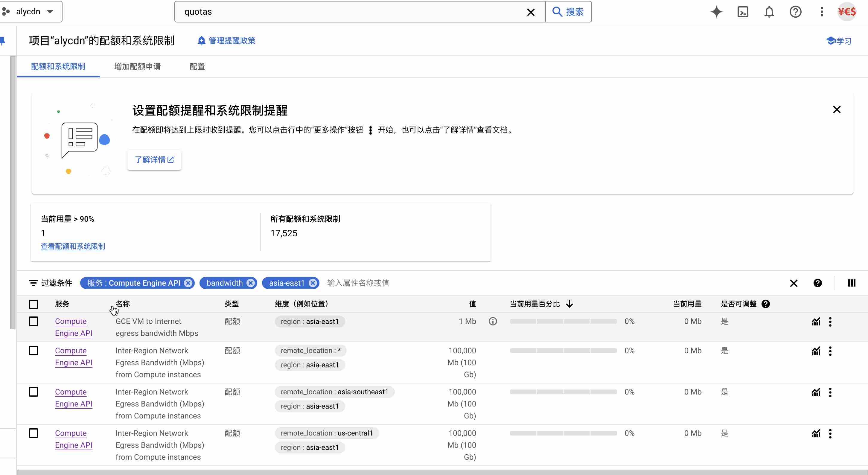The height and width of the screenshot is (475, 868).
Task: Remove the asia-east1 filter chip
Action: [313, 283]
